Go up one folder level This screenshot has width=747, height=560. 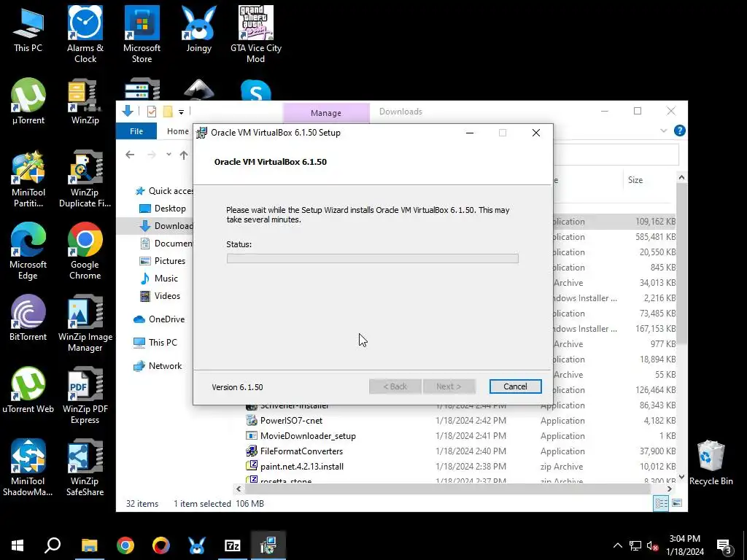click(x=183, y=155)
